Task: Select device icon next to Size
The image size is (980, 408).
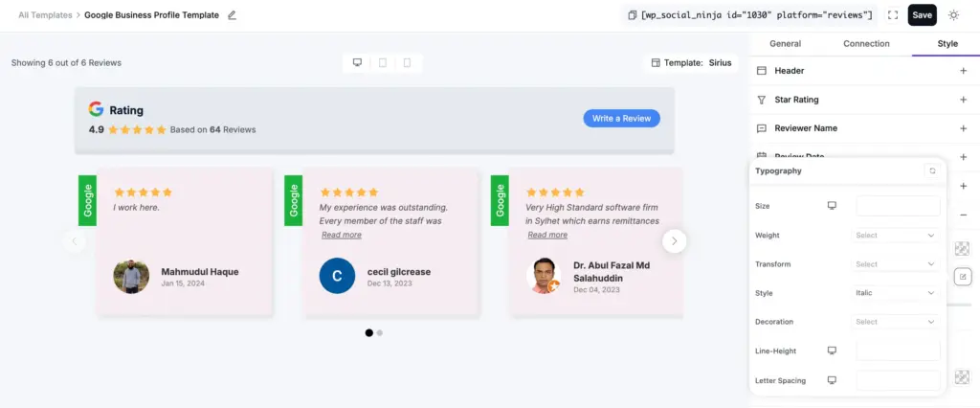Action: [832, 205]
